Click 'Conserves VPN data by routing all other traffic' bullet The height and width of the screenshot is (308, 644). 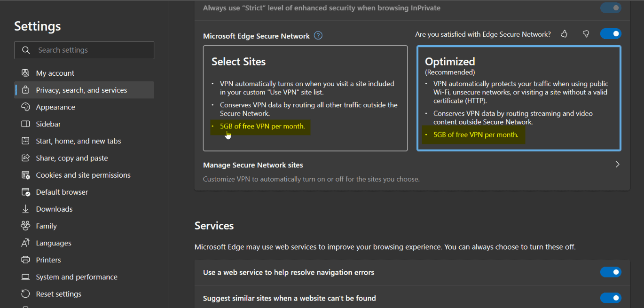tap(309, 109)
